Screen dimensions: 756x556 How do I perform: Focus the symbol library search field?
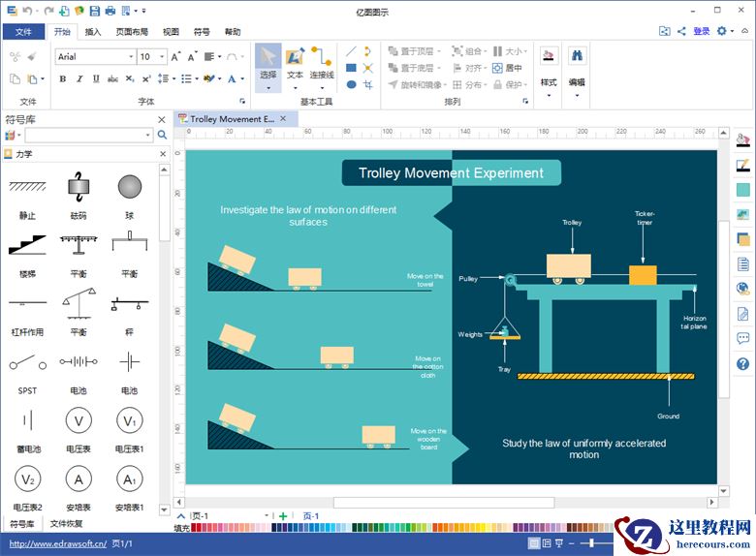tap(89, 135)
